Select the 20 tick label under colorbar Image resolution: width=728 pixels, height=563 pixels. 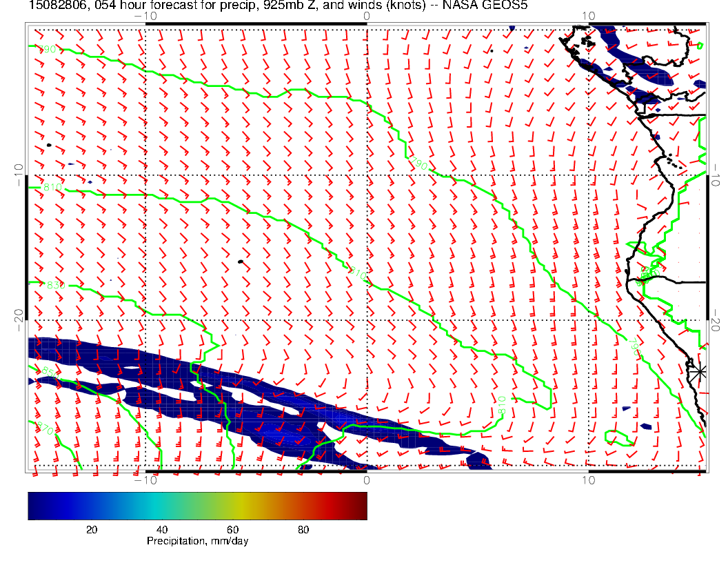[91, 529]
